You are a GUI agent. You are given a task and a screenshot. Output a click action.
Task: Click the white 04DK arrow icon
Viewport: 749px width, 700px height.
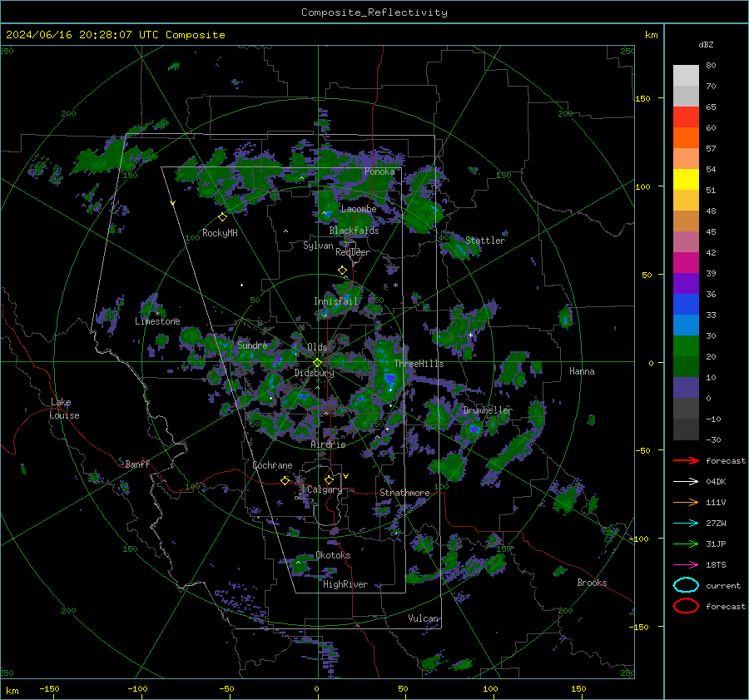pyautogui.click(x=686, y=481)
